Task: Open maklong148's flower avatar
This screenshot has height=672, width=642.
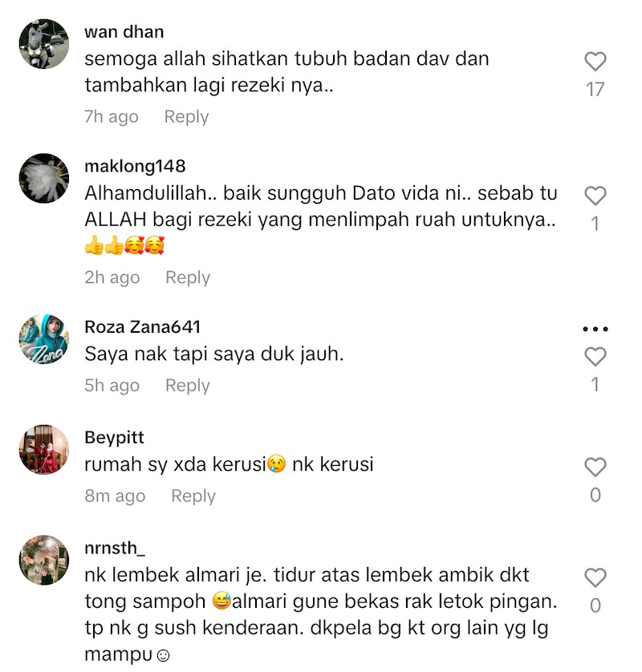Action: pyautogui.click(x=44, y=178)
